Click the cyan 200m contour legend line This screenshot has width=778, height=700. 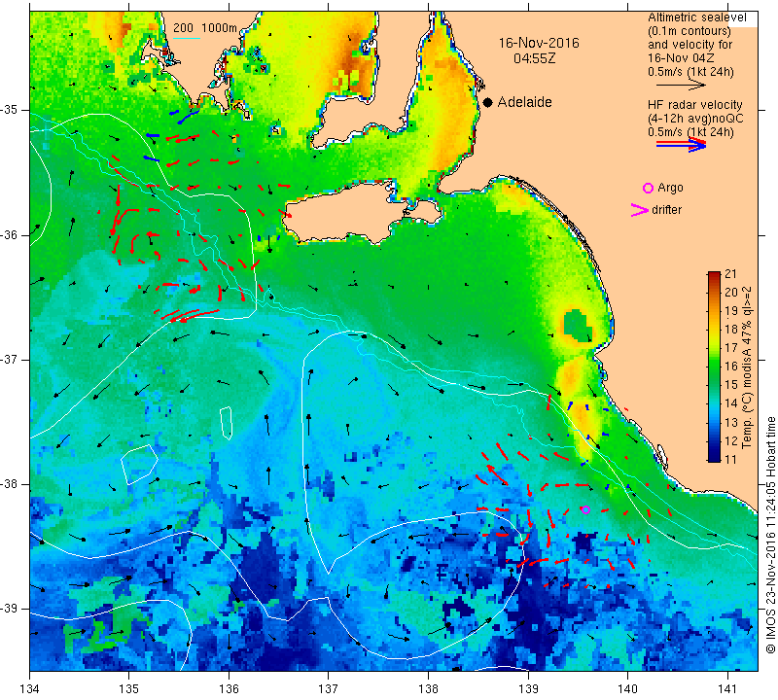tap(186, 38)
